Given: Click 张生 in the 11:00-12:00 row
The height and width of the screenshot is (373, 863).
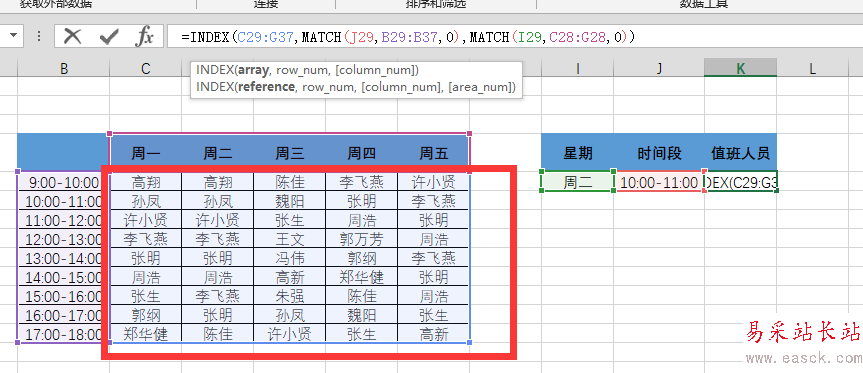Looking at the screenshot, I should click(290, 220).
